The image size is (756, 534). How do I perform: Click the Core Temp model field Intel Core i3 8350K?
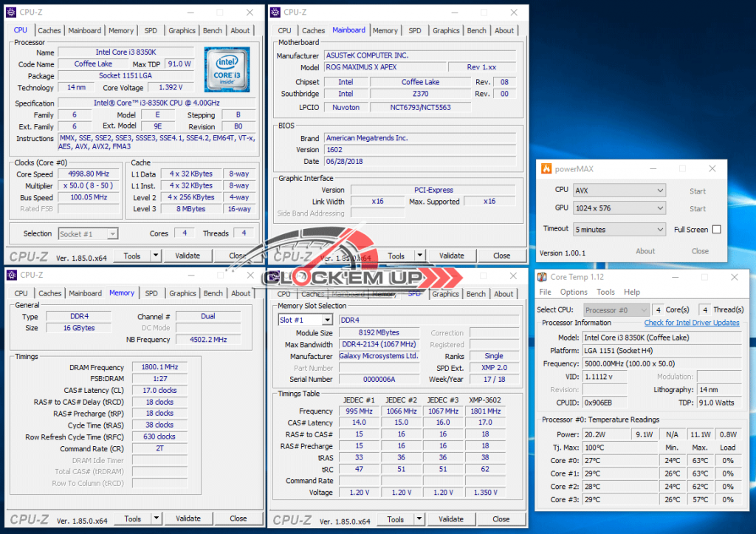(661, 338)
